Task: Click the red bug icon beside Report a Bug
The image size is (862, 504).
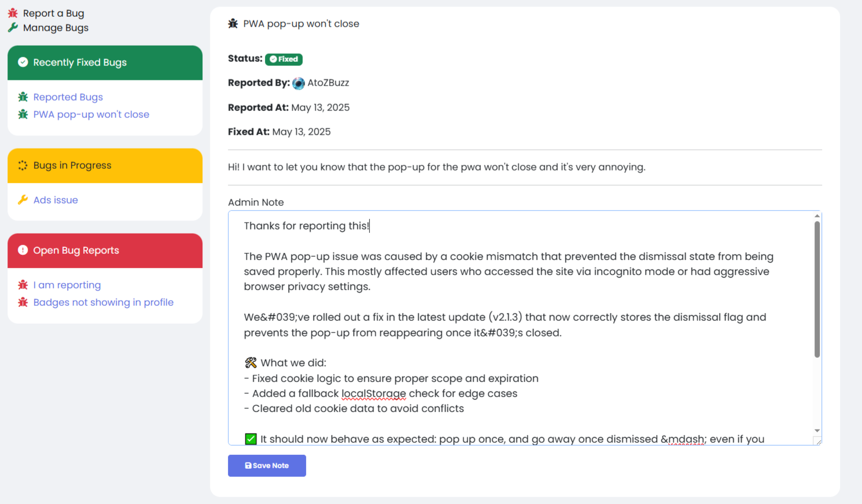Action: (13, 13)
